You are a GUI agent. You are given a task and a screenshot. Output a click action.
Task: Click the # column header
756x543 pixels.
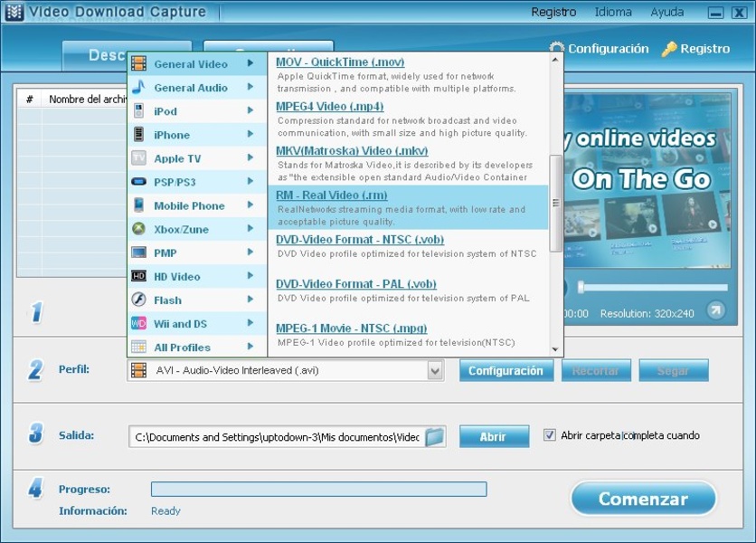pyautogui.click(x=30, y=99)
